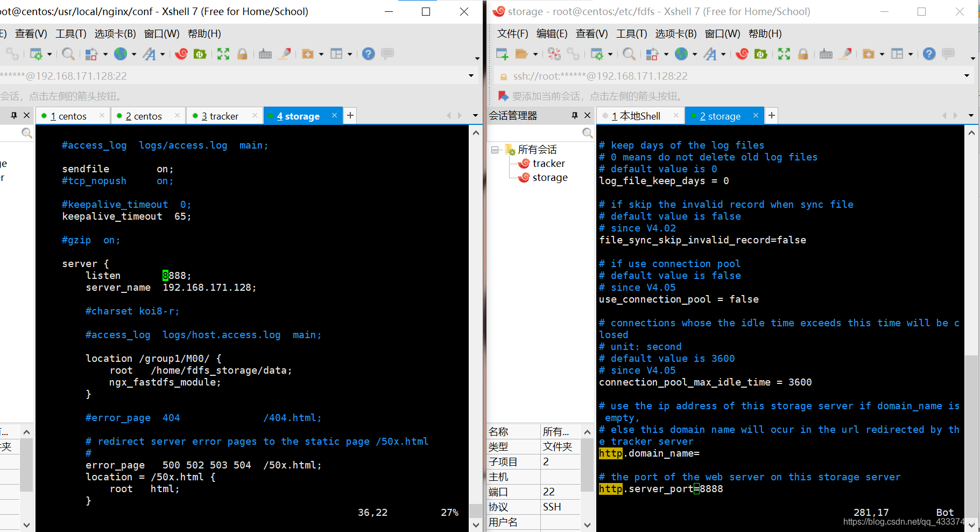The width and height of the screenshot is (980, 532).
Task: Click the Help question mark in the storage window
Action: click(x=929, y=54)
